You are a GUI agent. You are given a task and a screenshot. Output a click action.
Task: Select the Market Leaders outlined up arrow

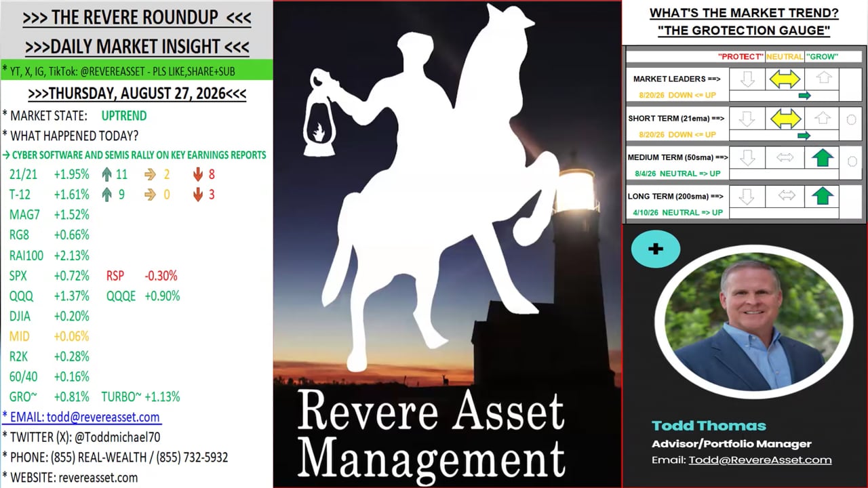(823, 78)
